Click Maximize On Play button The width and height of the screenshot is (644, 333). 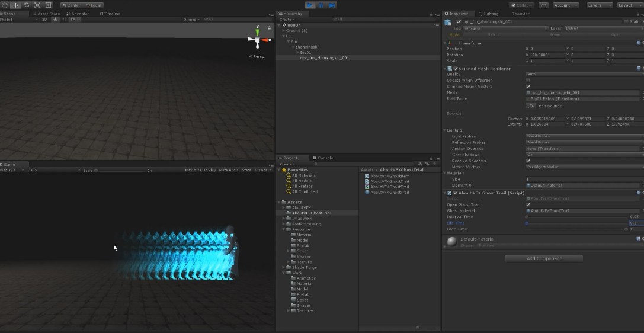tap(200, 170)
